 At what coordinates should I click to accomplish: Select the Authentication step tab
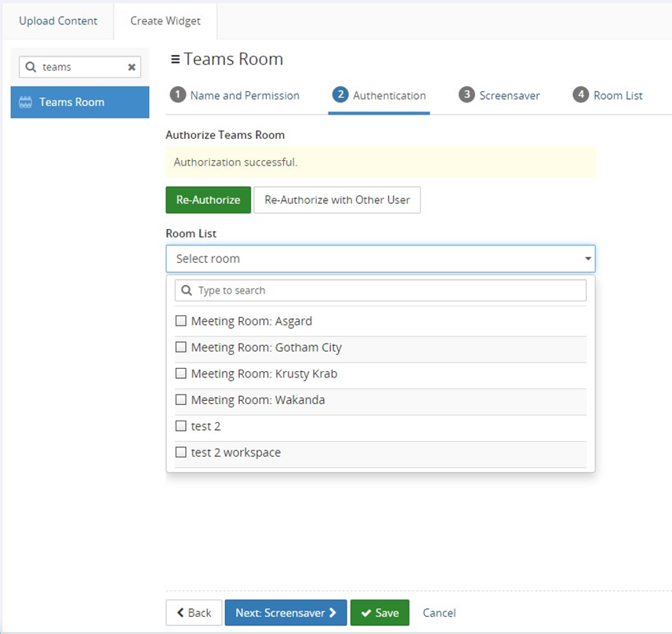pos(379,96)
